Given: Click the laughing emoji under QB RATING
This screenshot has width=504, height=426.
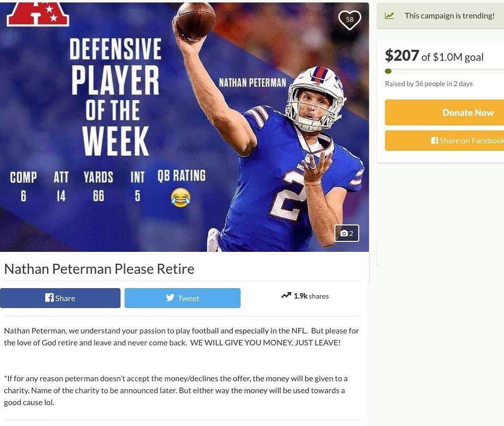Looking at the screenshot, I should pyautogui.click(x=180, y=198).
